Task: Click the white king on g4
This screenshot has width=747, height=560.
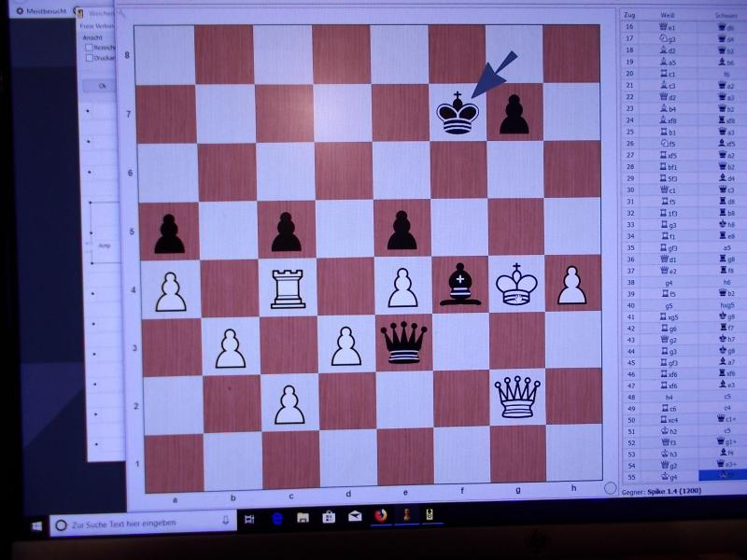Action: point(516,286)
